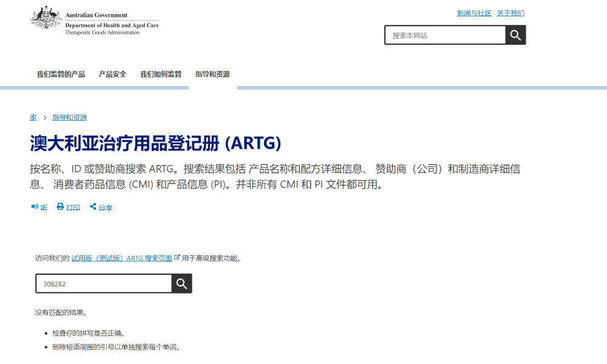Open the 新闻与社区 link
The height and width of the screenshot is (364, 607).
(474, 13)
